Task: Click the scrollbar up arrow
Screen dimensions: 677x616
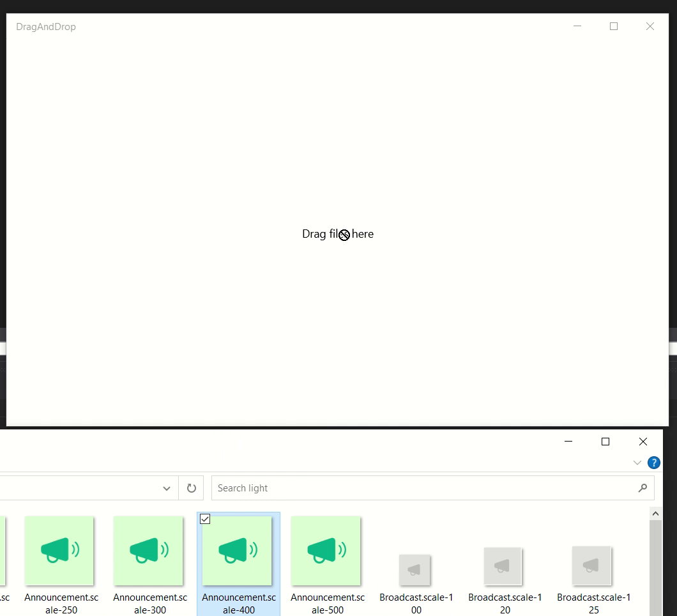Action: [655, 513]
